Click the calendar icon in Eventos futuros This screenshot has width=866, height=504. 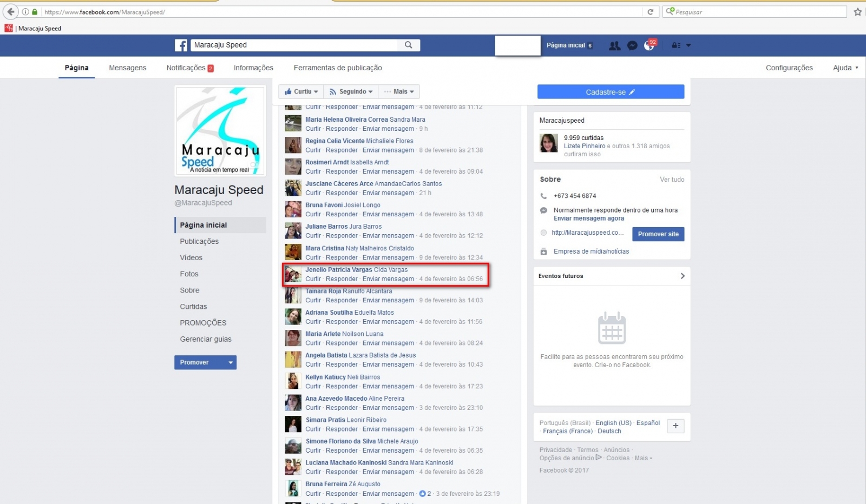click(x=612, y=328)
